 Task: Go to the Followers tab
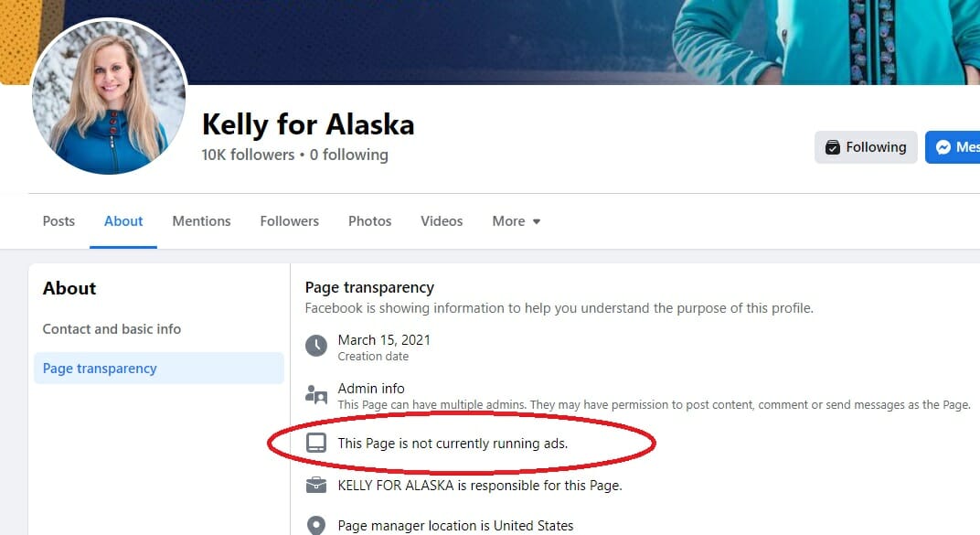pos(290,221)
